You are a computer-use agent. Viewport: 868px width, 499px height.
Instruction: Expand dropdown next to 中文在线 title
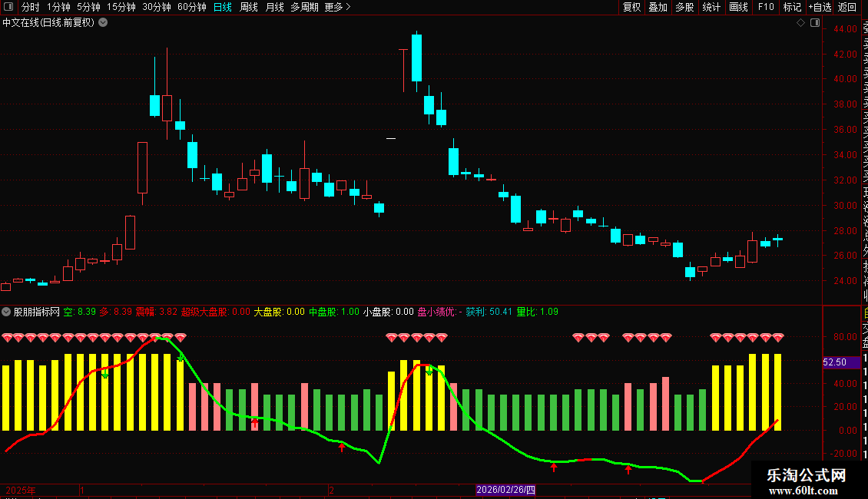click(x=103, y=23)
